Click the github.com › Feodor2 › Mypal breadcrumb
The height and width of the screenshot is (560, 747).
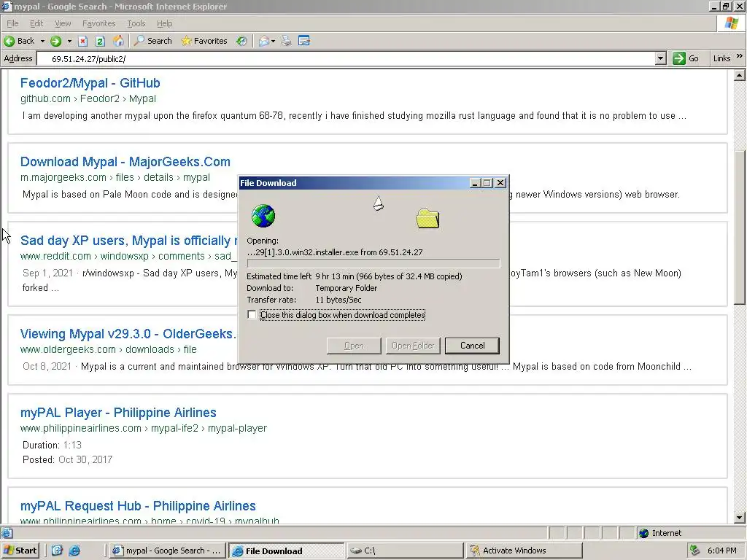click(88, 98)
